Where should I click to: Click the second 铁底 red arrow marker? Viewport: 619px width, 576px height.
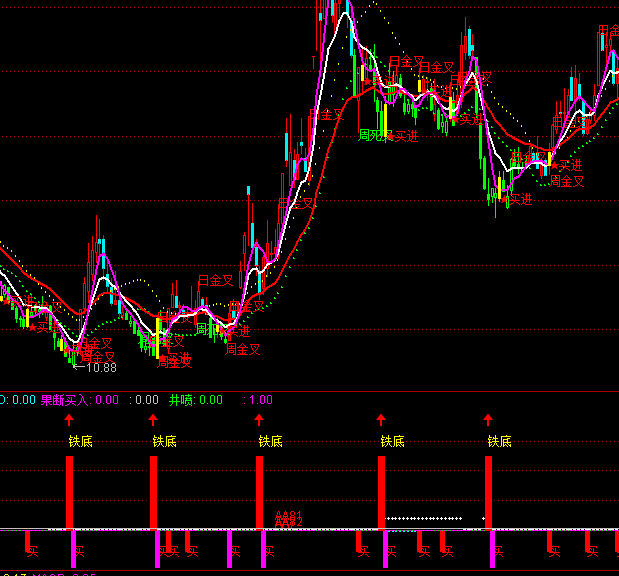(153, 419)
